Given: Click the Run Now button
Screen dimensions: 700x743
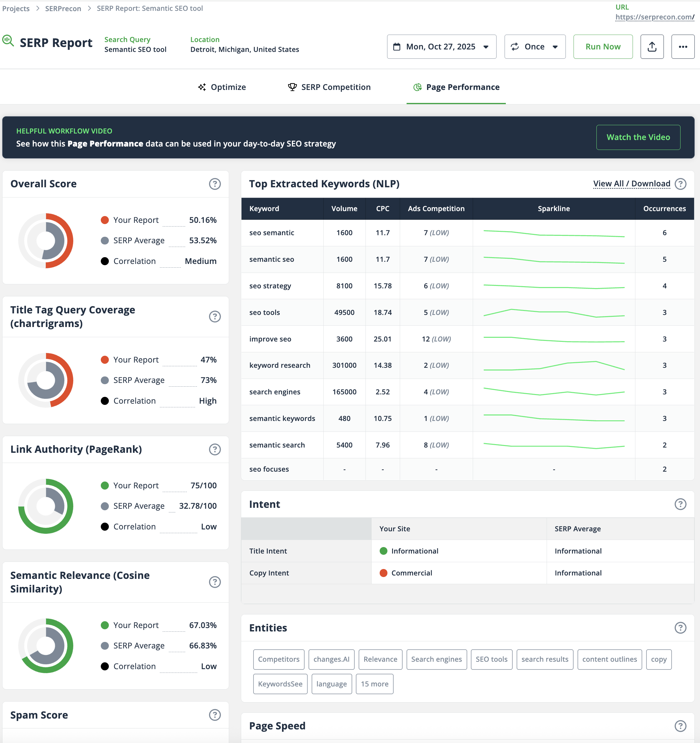Looking at the screenshot, I should [x=602, y=47].
